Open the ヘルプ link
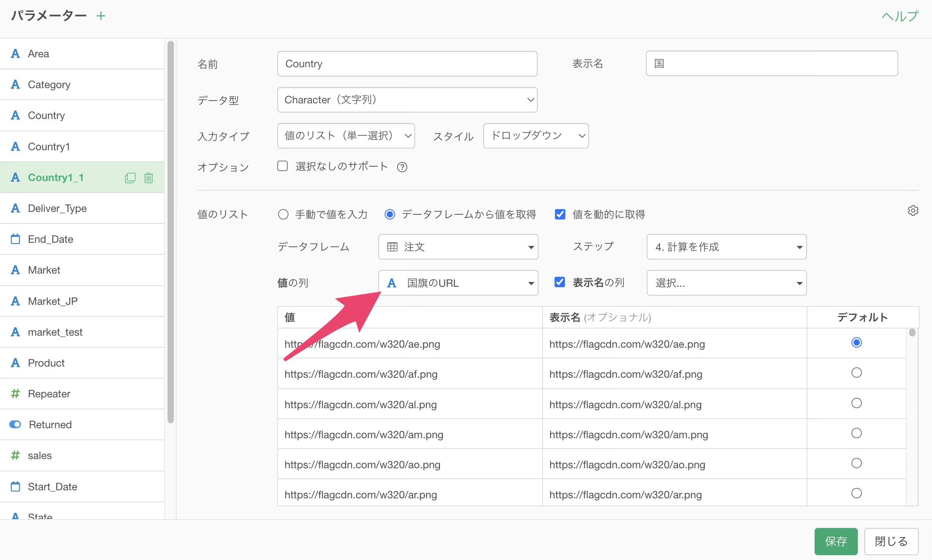 point(900,16)
